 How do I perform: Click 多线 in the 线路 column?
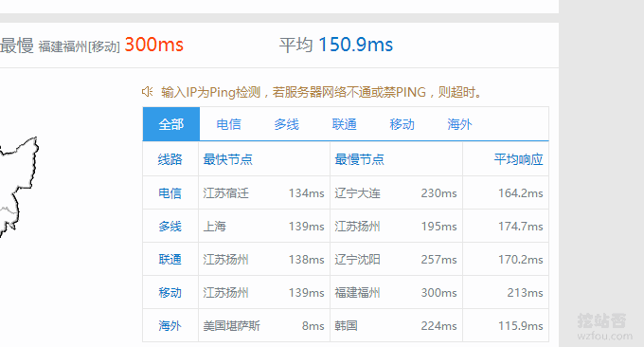click(x=170, y=227)
